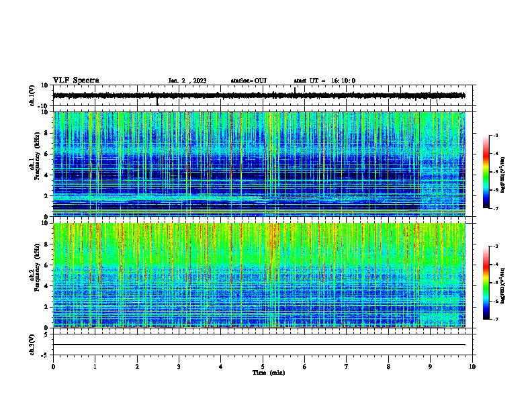
Task: Click the "VLF Spectra" title text
Action: 76,81
